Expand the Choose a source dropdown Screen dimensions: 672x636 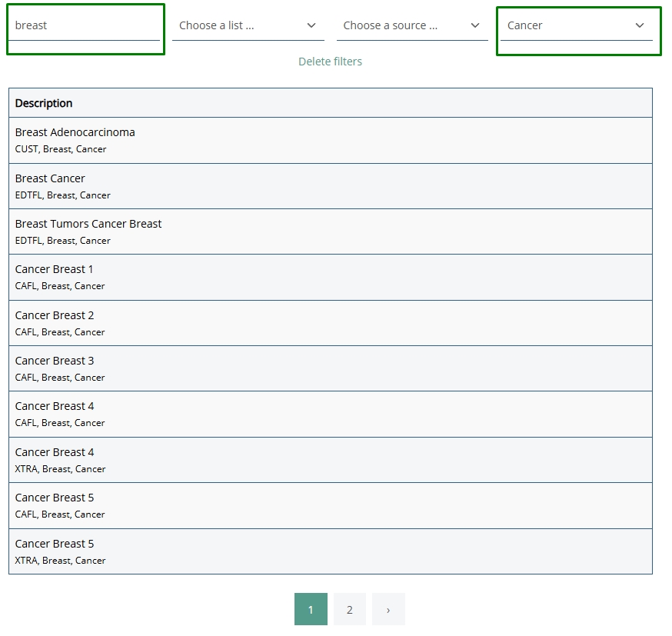click(x=411, y=25)
